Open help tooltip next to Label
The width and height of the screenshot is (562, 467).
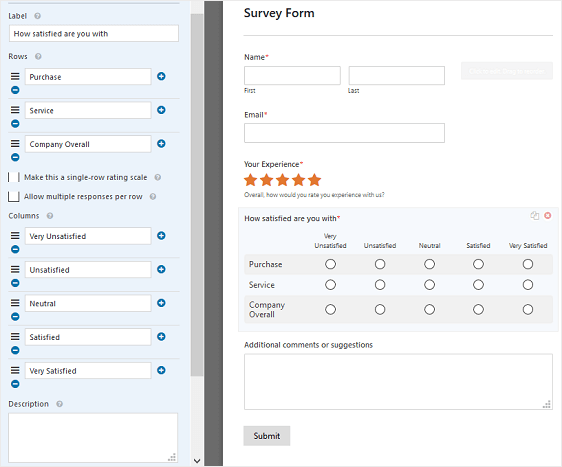[37, 16]
